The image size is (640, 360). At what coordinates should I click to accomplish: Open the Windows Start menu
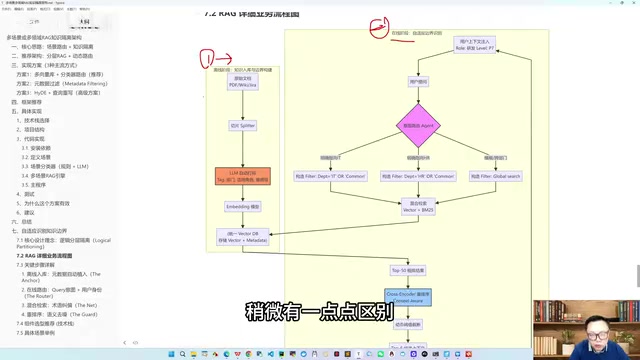coord(171,354)
